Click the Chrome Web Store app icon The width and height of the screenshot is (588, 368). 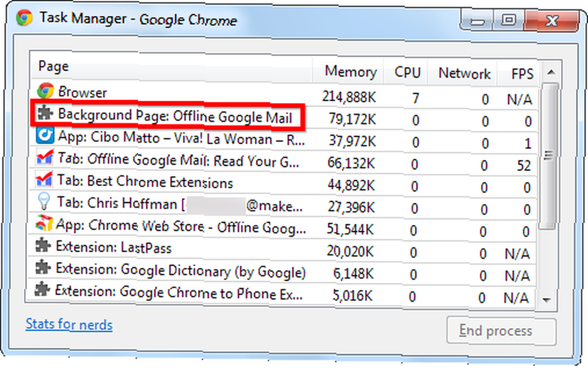pyautogui.click(x=44, y=223)
